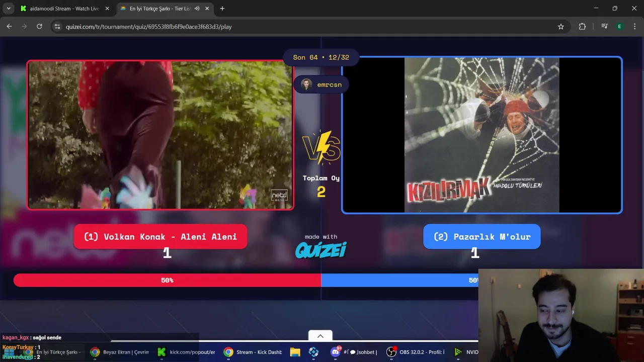644x362 pixels.
Task: Click the blue vote percentage bar
Action: [399, 280]
